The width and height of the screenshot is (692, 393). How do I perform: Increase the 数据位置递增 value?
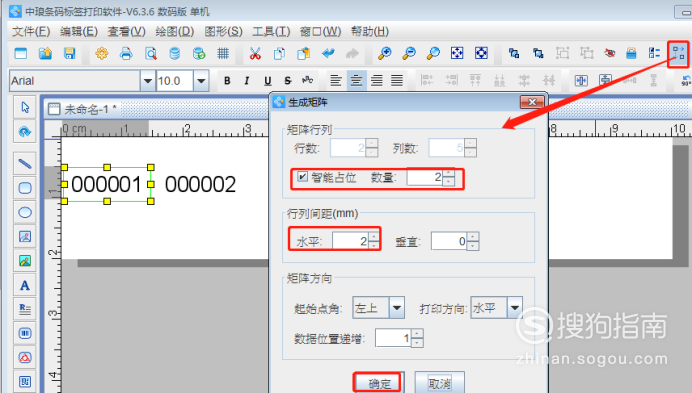click(417, 334)
